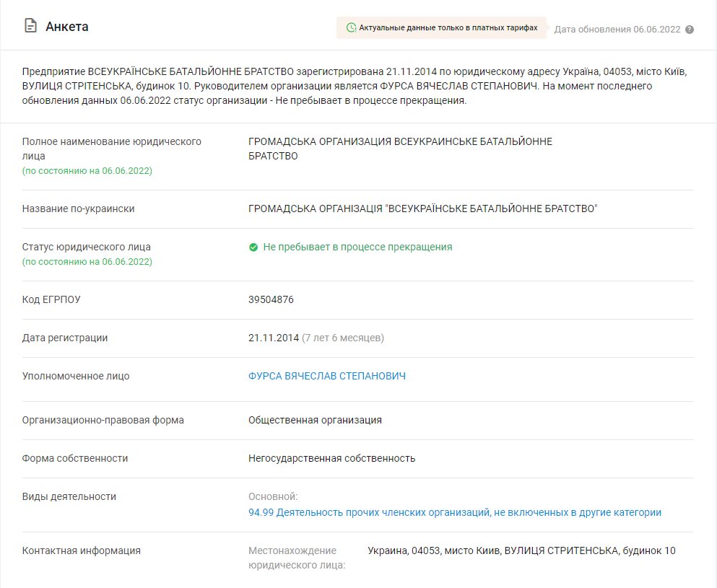Open the 94.99 activity category link
Screen dimensions: 717x588
tap(454, 512)
